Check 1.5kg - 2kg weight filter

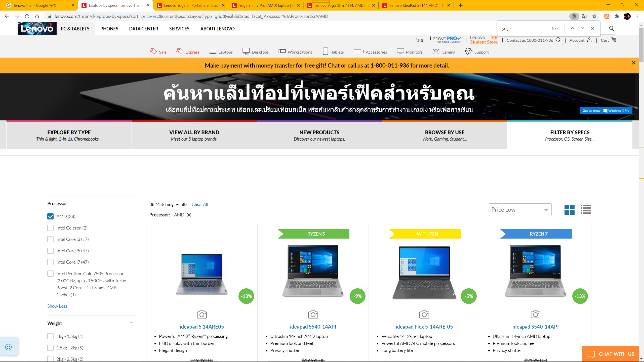(50, 348)
